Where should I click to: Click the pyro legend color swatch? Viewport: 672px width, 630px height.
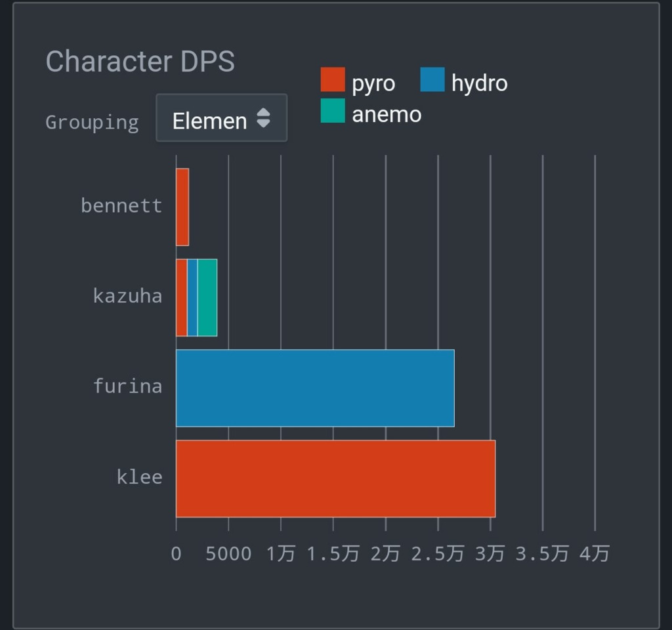(332, 79)
